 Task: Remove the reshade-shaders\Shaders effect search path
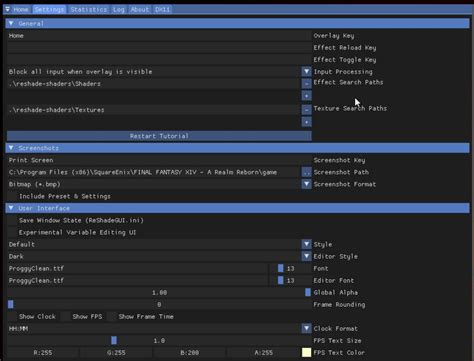(x=306, y=83)
